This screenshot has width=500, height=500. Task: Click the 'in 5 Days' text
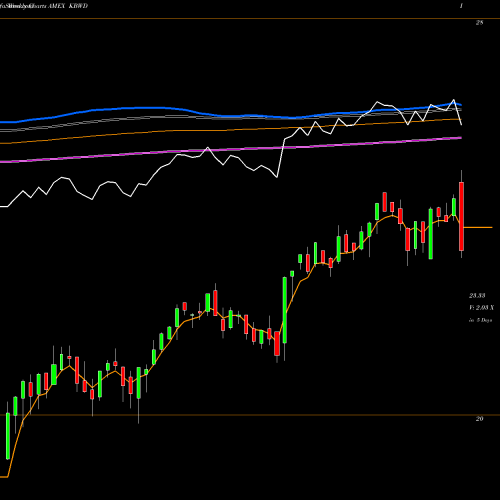481,320
